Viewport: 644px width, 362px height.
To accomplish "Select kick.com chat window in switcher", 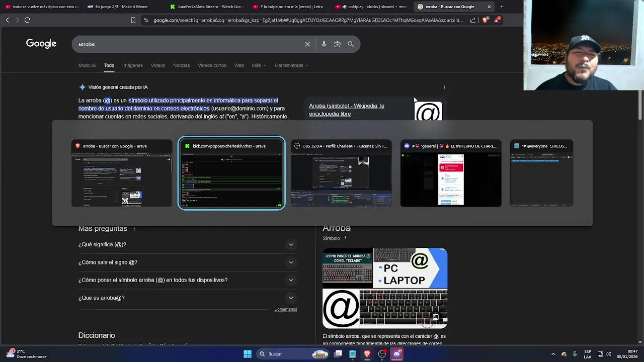I will (x=231, y=173).
